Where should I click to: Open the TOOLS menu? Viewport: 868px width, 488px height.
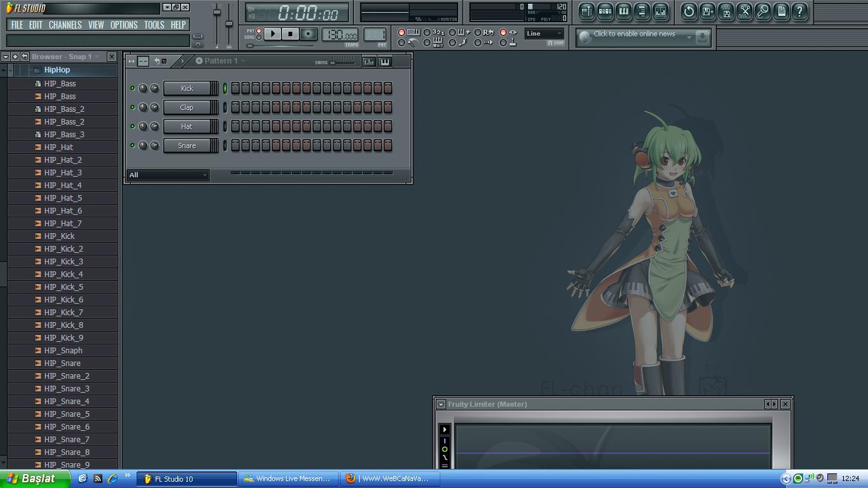coord(154,25)
